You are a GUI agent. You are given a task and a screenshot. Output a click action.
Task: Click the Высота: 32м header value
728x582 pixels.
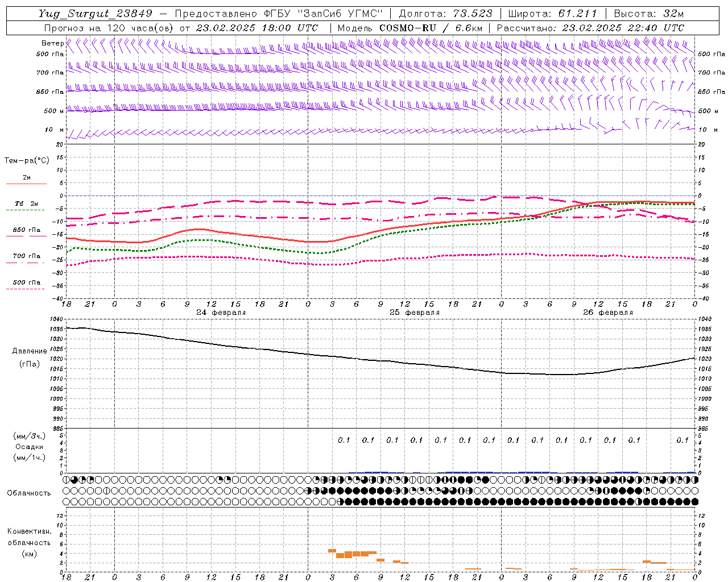click(648, 14)
